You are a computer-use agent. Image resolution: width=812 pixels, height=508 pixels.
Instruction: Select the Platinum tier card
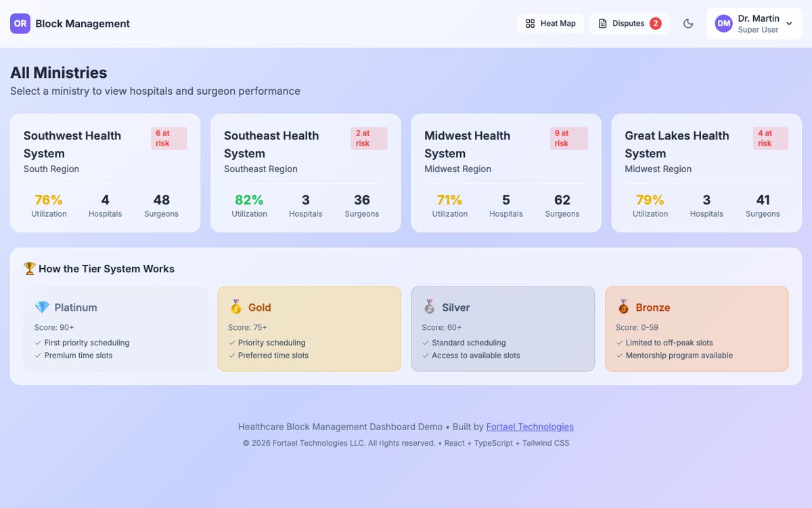tap(116, 329)
